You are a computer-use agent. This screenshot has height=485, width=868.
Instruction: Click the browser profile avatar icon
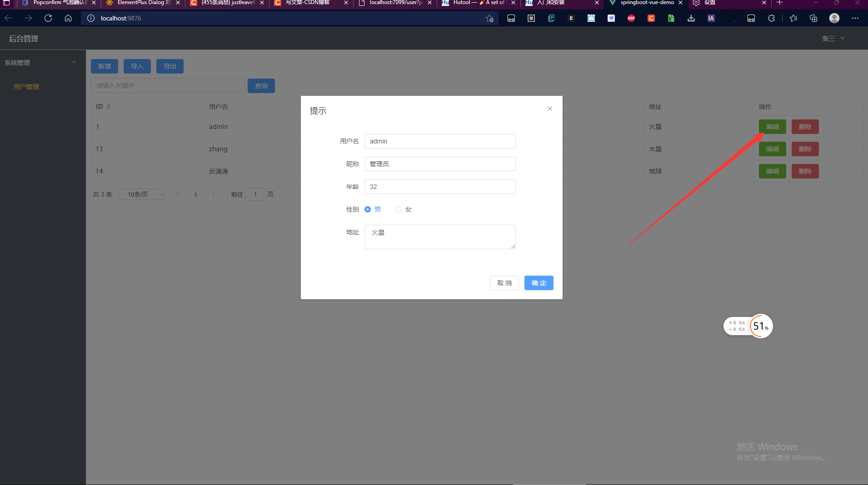(834, 19)
